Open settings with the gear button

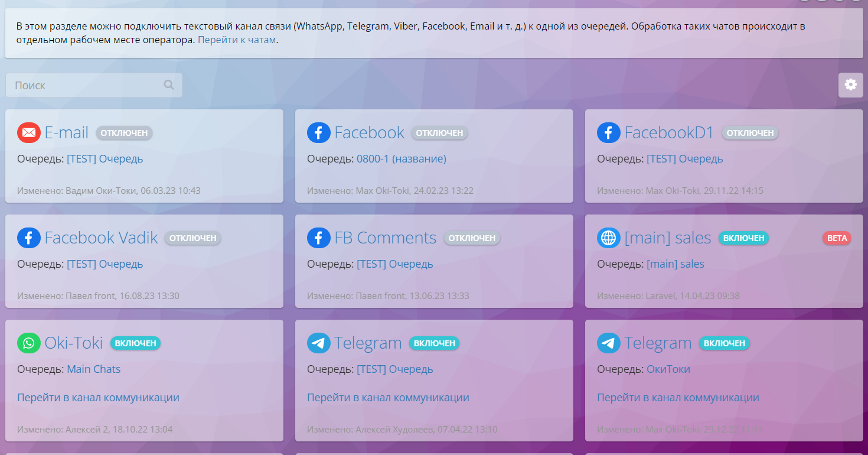(x=850, y=85)
